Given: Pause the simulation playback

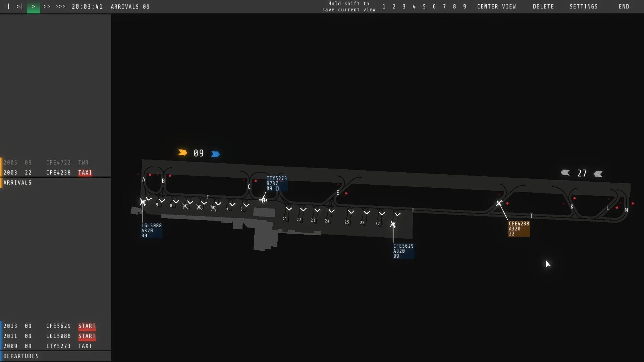Looking at the screenshot, I should (7, 6).
